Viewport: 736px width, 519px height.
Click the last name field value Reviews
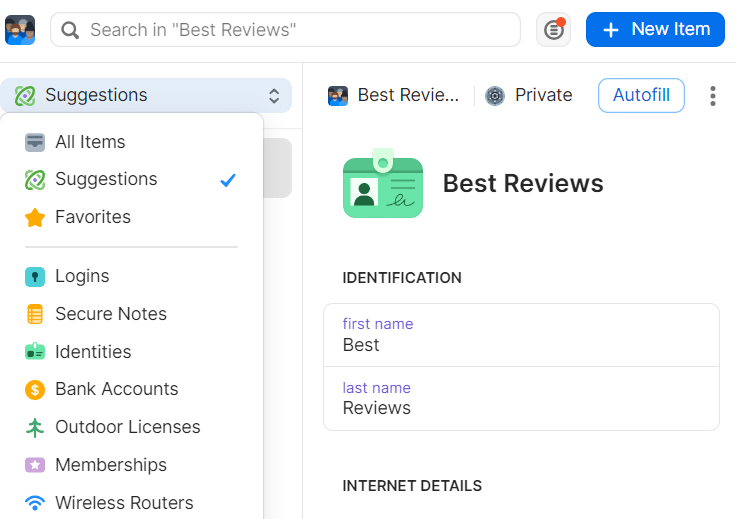[x=377, y=408]
